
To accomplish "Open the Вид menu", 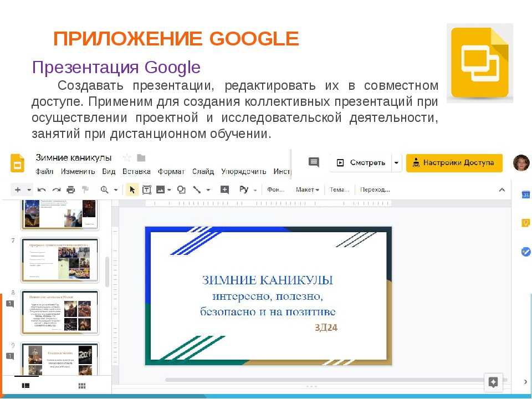I will coord(109,172).
